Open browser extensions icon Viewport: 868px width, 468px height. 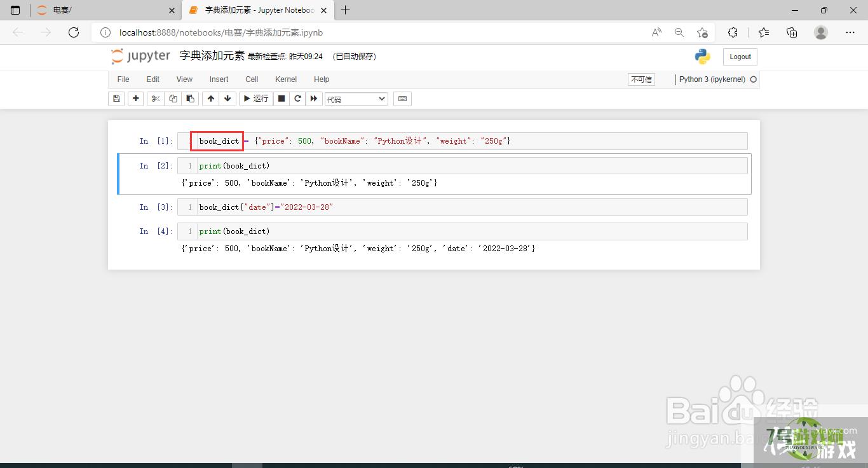733,32
